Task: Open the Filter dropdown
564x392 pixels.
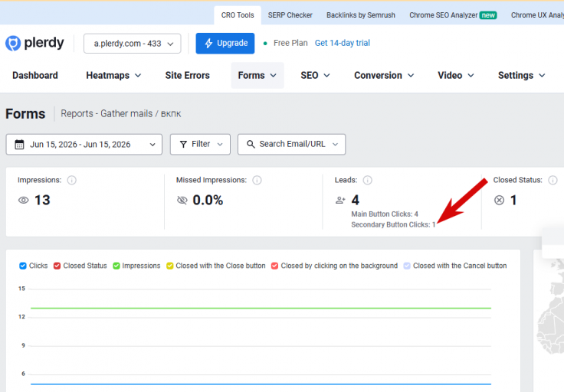Action: [200, 145]
